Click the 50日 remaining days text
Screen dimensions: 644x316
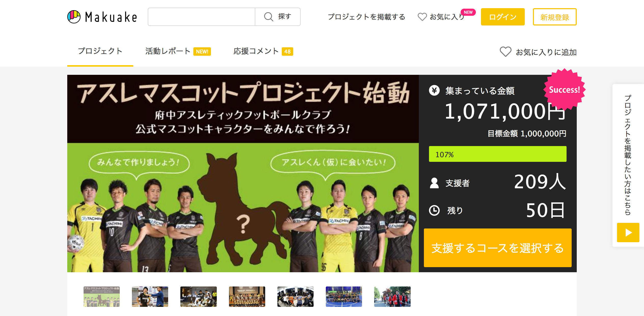point(546,210)
